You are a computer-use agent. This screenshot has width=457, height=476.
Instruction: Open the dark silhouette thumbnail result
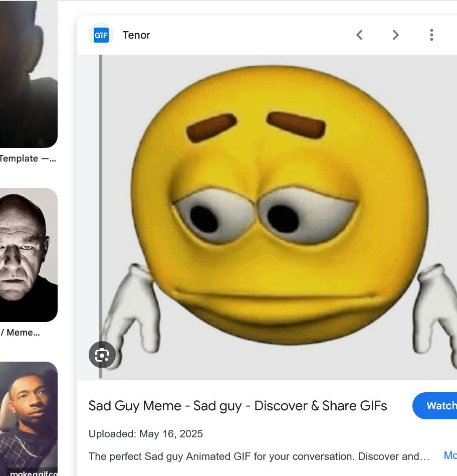coord(29,74)
